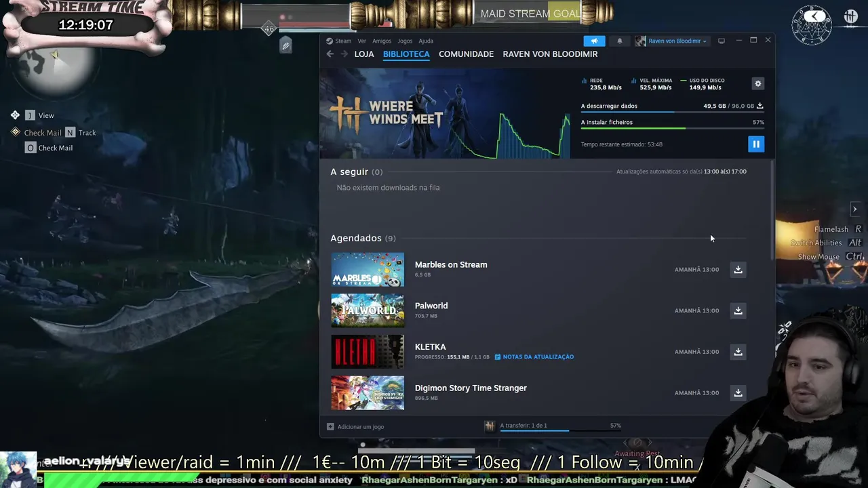Image resolution: width=868 pixels, height=488 pixels.
Task: Open the Ver menu
Action: point(361,41)
